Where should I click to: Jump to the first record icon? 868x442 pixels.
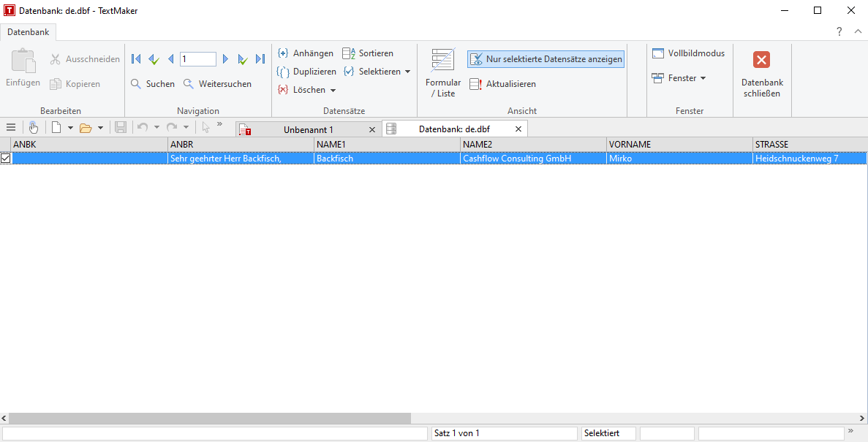(x=136, y=59)
